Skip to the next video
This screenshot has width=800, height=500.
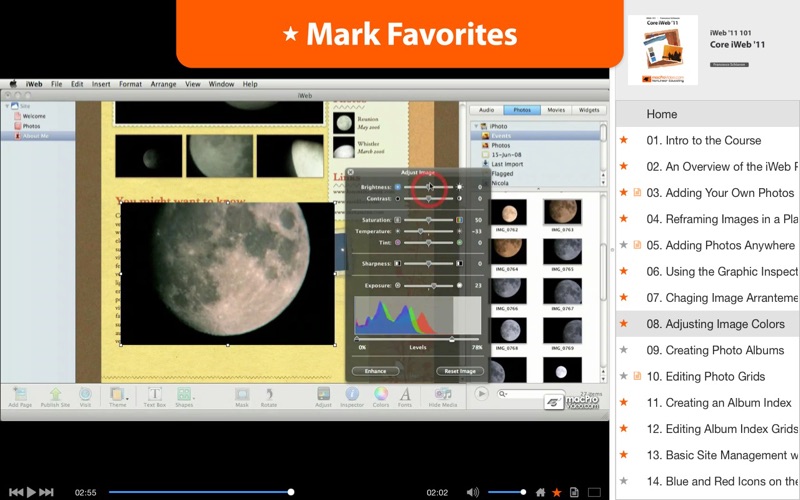click(46, 492)
